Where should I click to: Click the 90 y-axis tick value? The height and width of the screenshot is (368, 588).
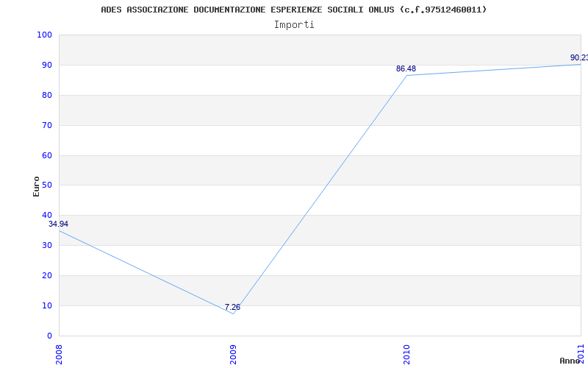47,65
